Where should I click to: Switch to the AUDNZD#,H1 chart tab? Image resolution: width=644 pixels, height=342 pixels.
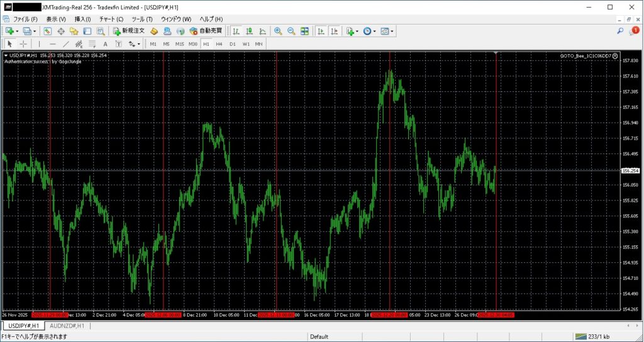(x=67, y=326)
